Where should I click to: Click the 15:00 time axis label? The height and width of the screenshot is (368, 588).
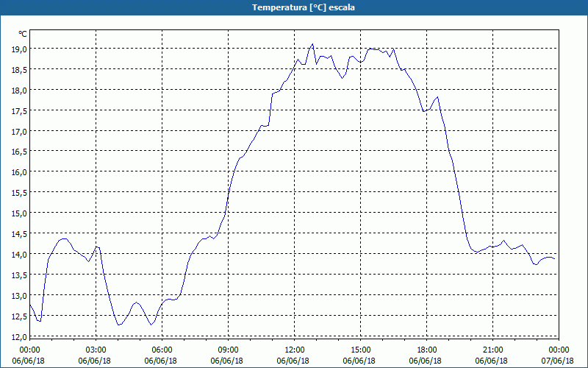tap(360, 350)
